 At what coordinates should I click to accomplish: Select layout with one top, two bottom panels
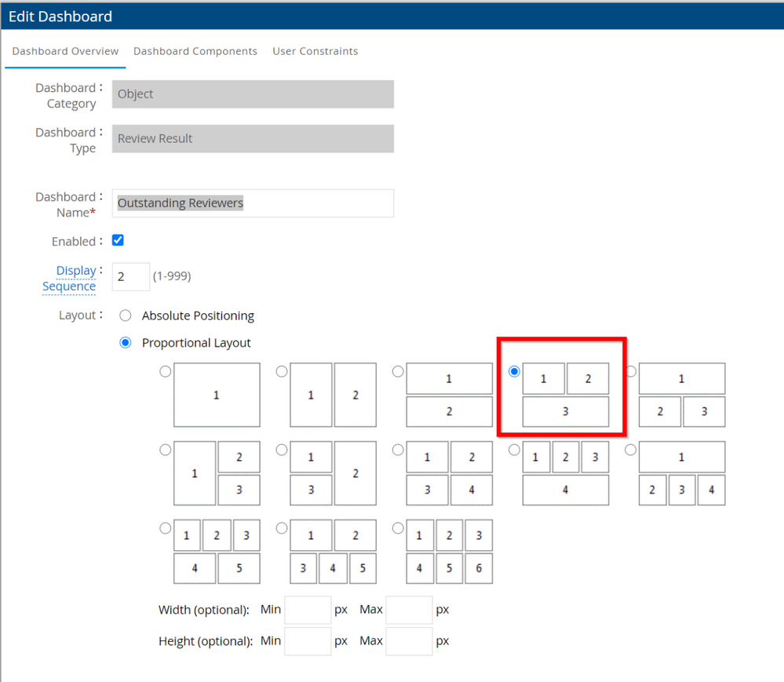pos(631,372)
